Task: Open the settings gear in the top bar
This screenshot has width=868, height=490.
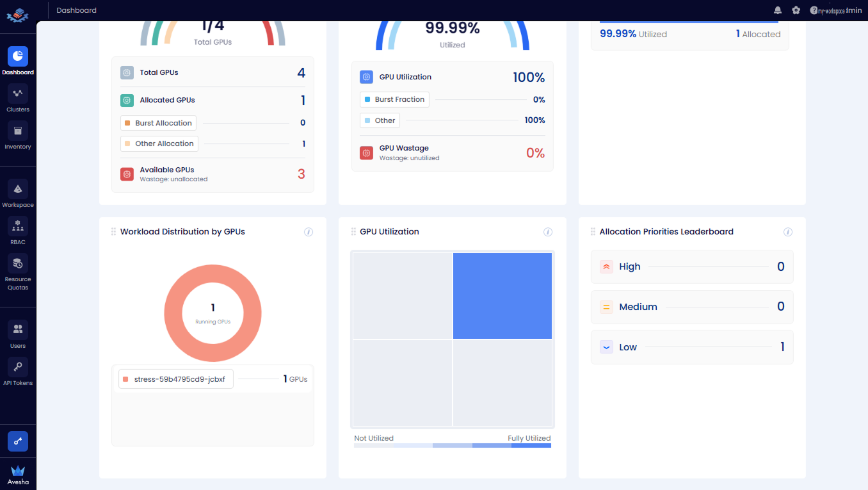Action: [796, 10]
